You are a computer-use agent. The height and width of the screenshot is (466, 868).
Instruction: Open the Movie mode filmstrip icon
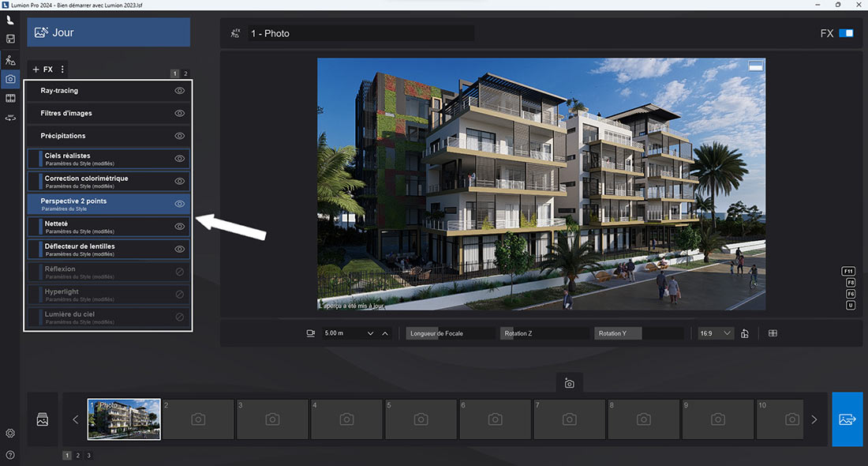[10, 98]
